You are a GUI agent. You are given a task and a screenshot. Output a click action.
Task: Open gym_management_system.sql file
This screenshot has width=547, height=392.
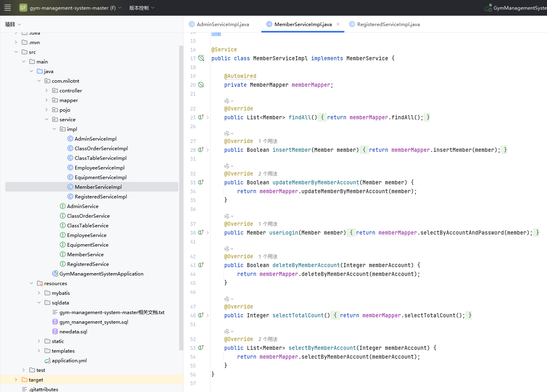(x=90, y=322)
